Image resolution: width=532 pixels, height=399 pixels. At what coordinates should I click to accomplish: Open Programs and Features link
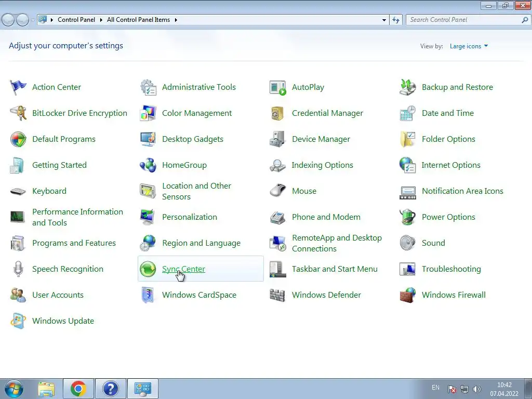click(x=74, y=243)
